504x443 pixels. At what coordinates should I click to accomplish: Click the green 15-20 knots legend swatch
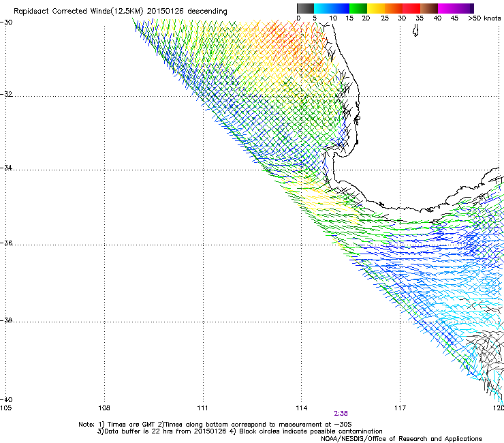tap(358, 8)
